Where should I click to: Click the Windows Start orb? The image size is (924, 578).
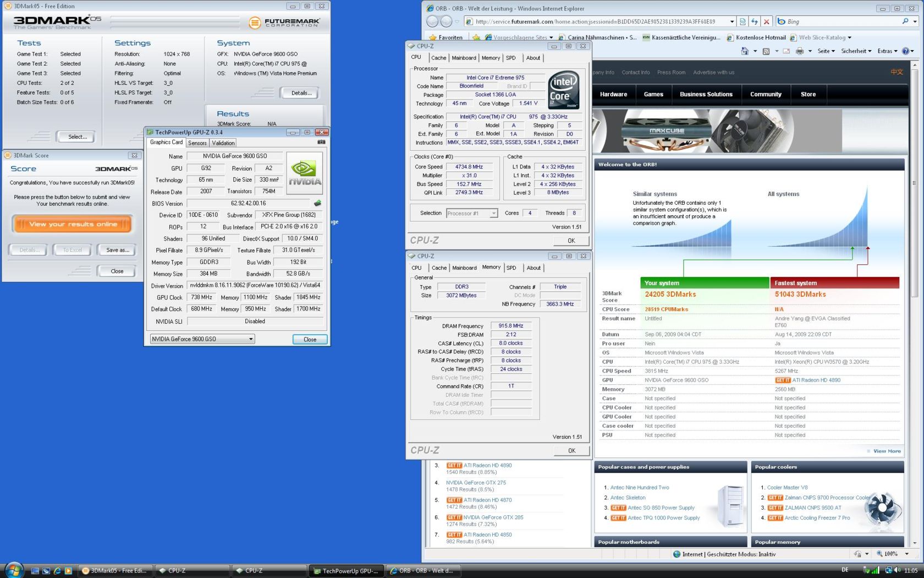13,570
